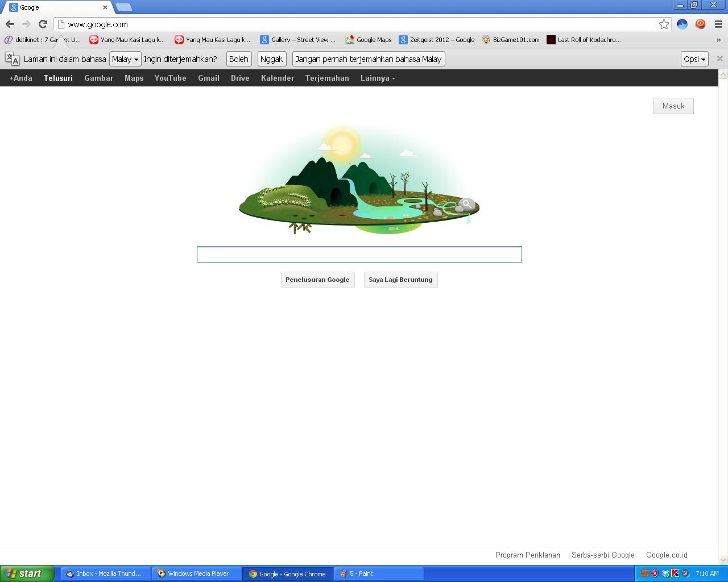
Task: Open +Anda in the Google bar
Action: (x=20, y=78)
